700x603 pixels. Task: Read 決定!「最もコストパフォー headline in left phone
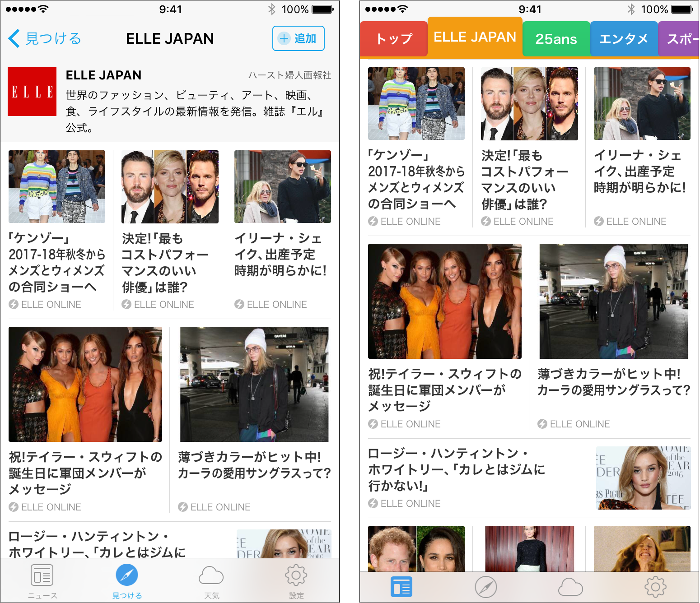tap(165, 262)
